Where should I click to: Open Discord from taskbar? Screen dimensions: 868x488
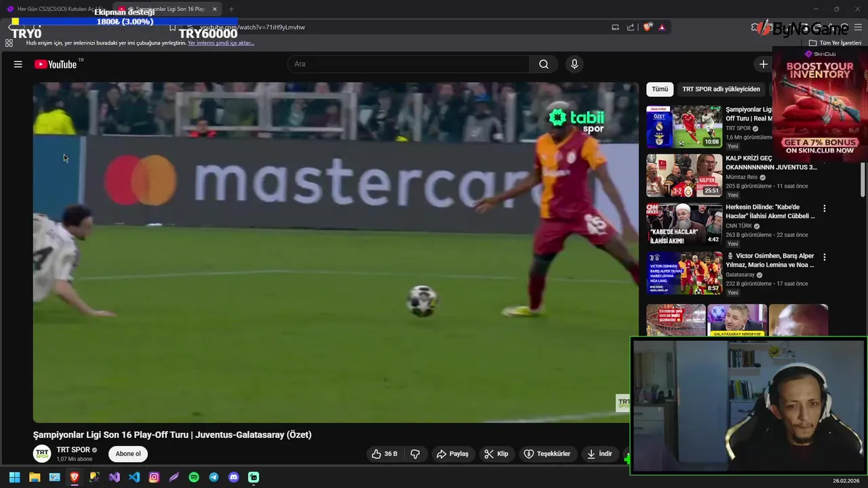click(234, 477)
